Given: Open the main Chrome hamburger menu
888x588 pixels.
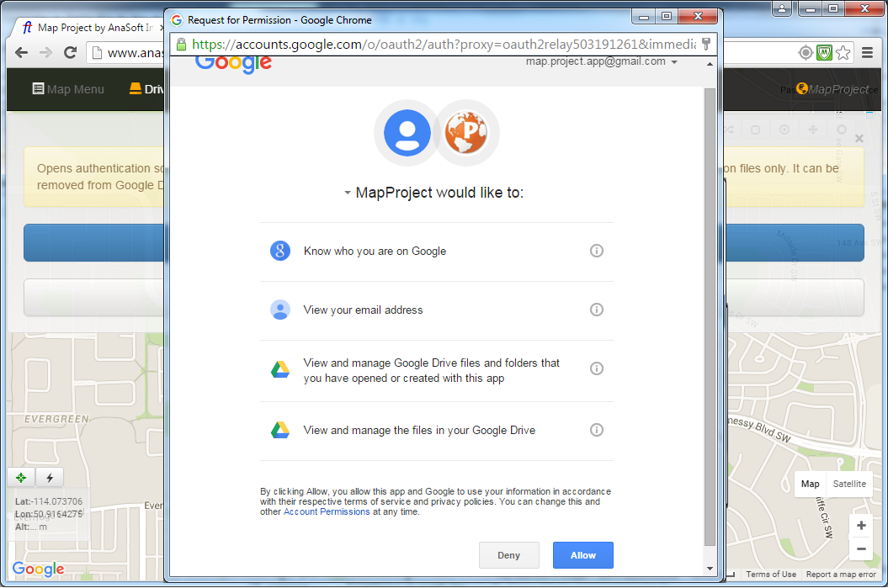Looking at the screenshot, I should tap(867, 53).
